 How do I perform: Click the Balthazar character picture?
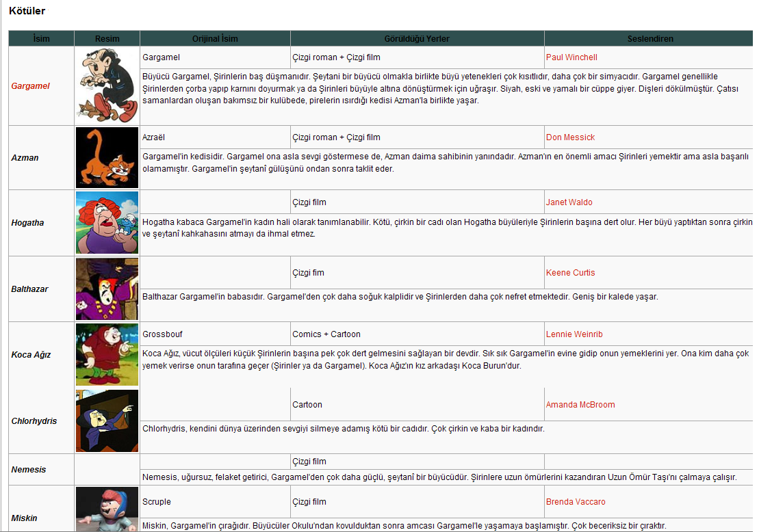coord(107,289)
